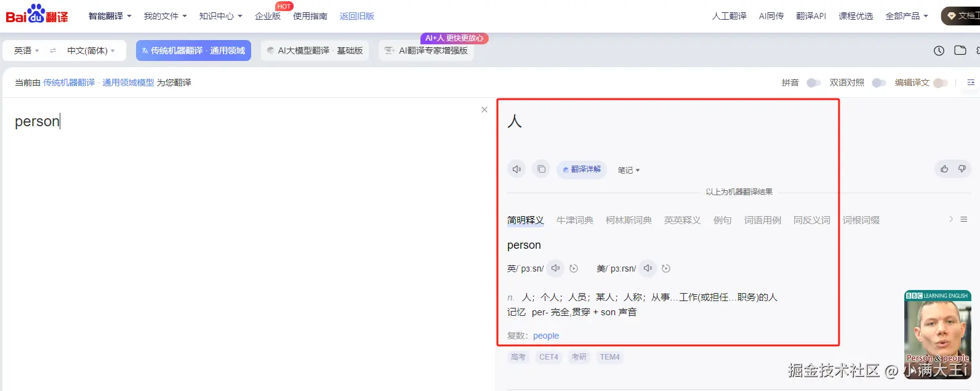Select AI大模型翻译·基础版 mode
The image size is (980, 391).
[x=315, y=50]
